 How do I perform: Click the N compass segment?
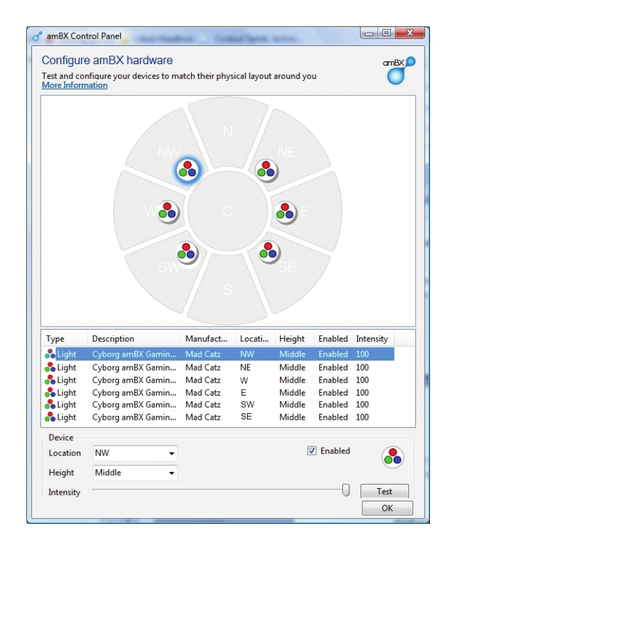228,132
